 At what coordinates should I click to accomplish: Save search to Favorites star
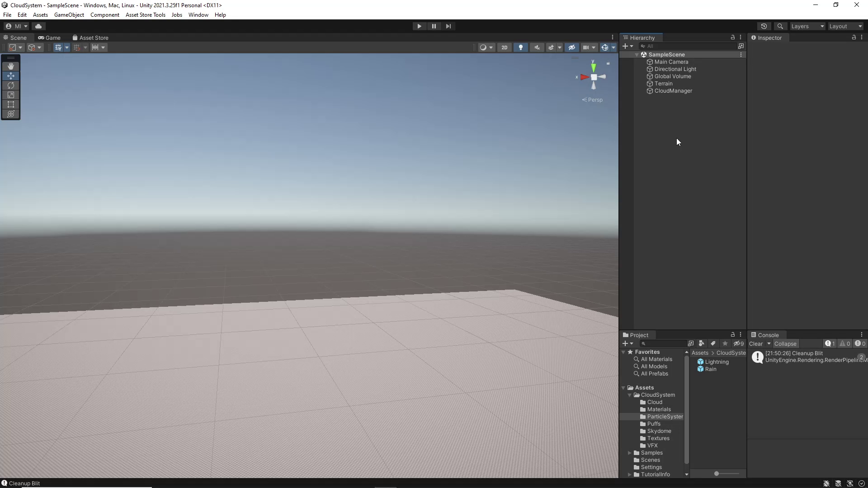coord(725,343)
